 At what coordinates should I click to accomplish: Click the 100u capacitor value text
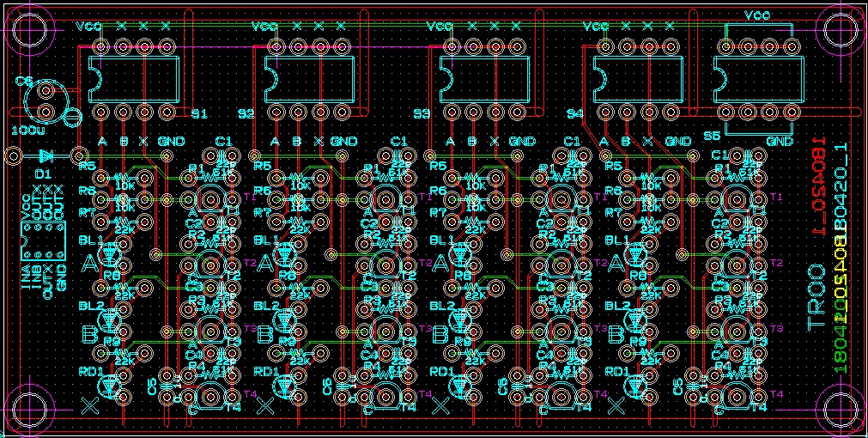[x=27, y=131]
